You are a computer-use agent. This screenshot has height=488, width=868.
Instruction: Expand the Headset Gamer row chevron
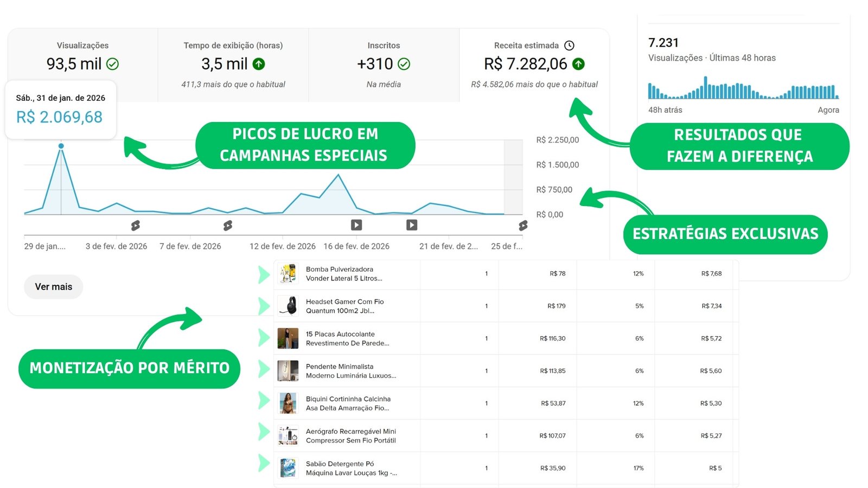point(264,306)
